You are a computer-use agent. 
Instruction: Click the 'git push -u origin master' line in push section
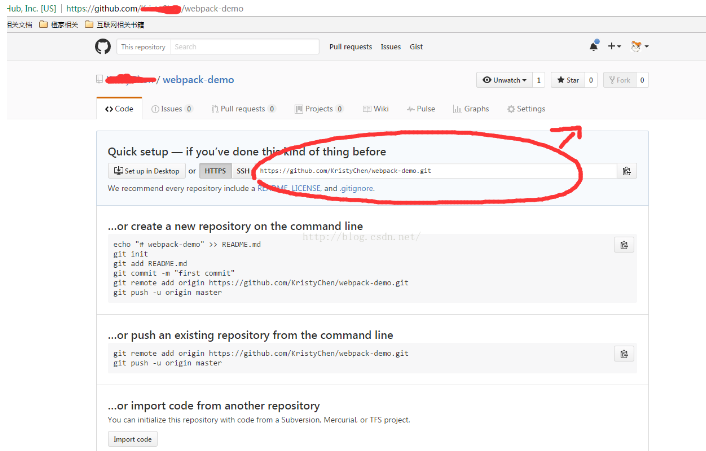[167, 363]
